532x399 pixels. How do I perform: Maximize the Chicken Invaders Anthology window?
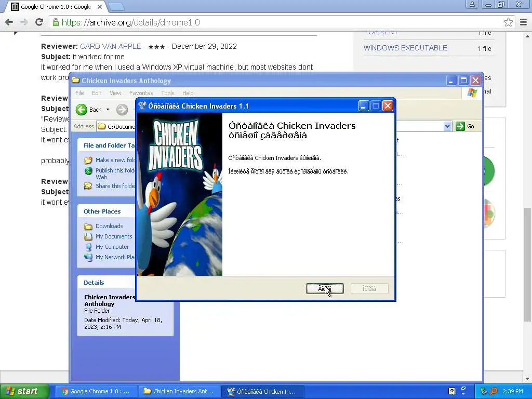pos(463,81)
